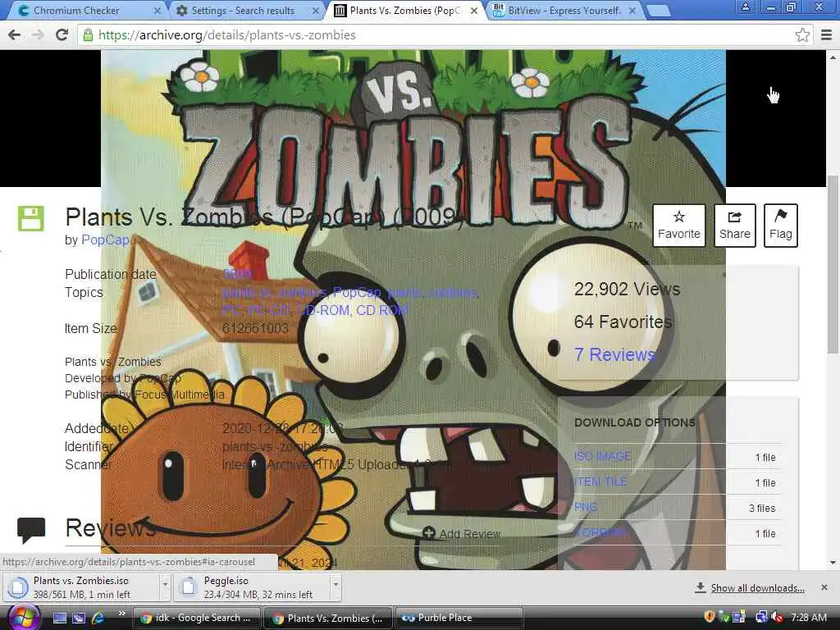Open Purble Place from taskbar
The width and height of the screenshot is (840, 630).
[x=459, y=618]
